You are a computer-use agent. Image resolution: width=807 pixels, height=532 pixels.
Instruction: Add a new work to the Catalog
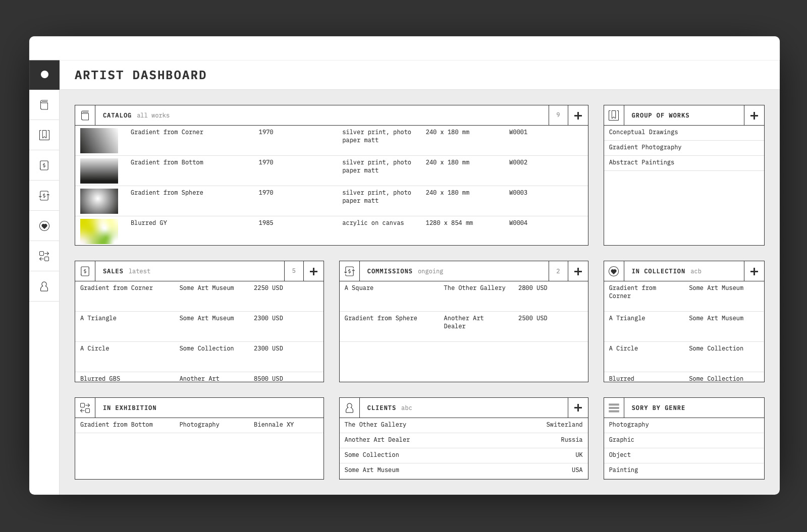[578, 115]
